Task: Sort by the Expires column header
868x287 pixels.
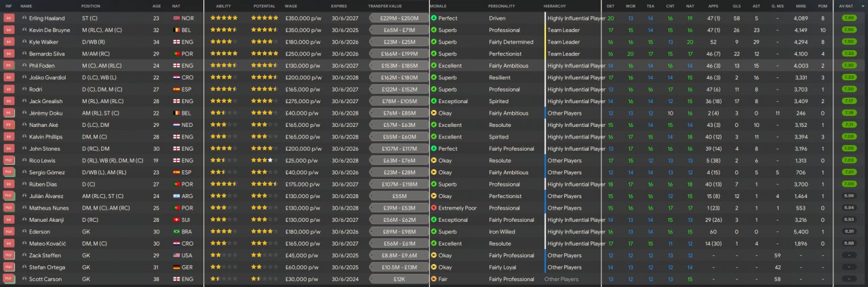Action: point(339,5)
